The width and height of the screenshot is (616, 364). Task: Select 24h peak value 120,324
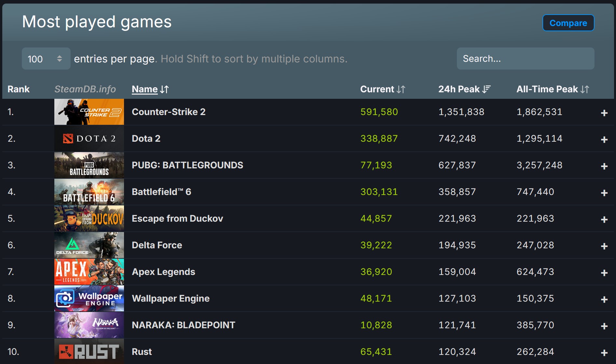457,352
